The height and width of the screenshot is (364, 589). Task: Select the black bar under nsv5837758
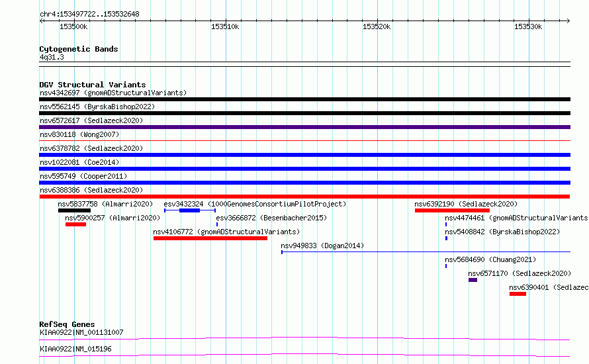[74, 210]
